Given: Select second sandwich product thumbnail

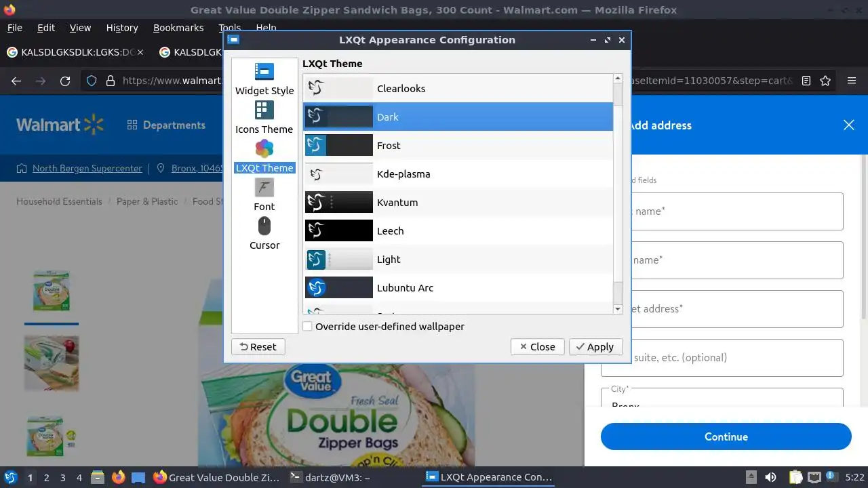Looking at the screenshot, I should [52, 363].
